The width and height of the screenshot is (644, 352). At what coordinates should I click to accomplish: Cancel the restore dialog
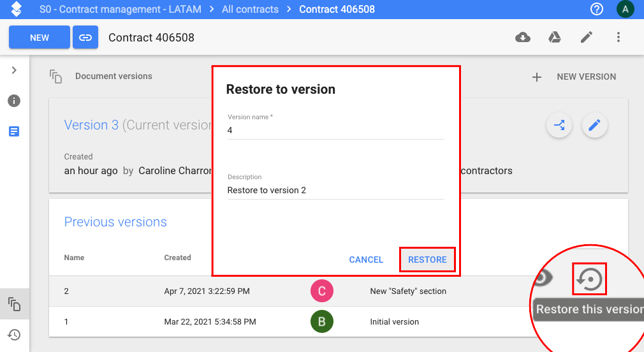point(366,260)
